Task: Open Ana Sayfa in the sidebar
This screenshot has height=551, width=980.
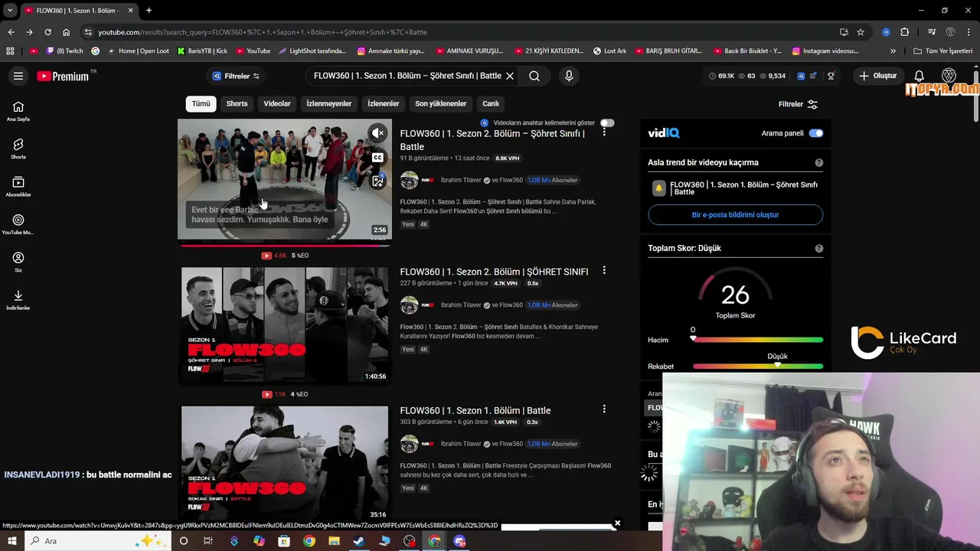Action: [x=18, y=111]
